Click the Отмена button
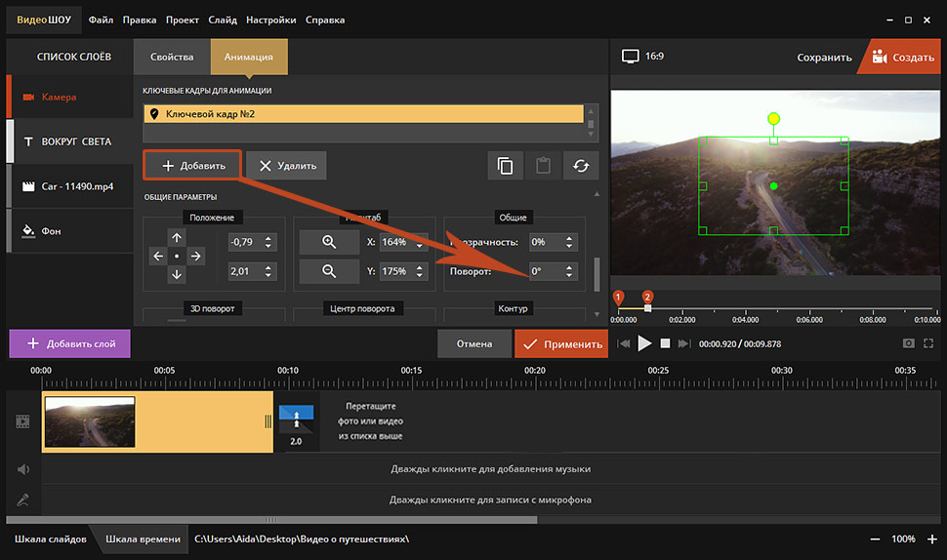The width and height of the screenshot is (947, 560). tap(474, 343)
